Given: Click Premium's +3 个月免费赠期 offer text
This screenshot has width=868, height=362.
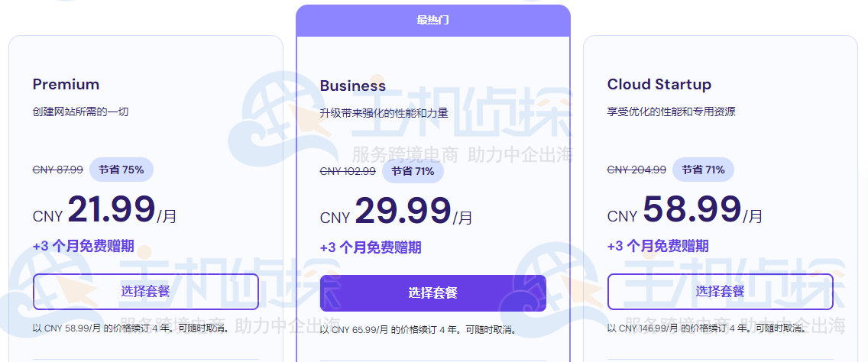Looking at the screenshot, I should tap(83, 246).
